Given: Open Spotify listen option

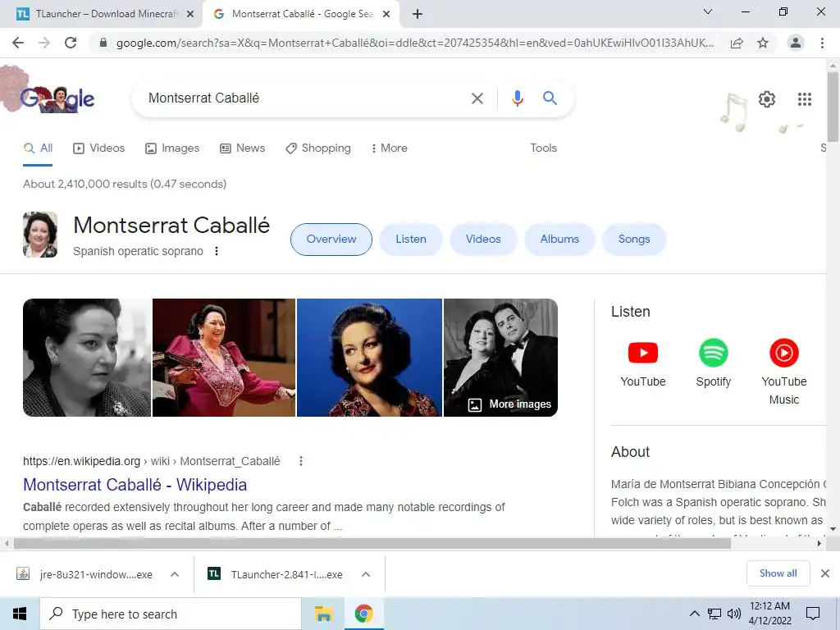Looking at the screenshot, I should click(713, 363).
